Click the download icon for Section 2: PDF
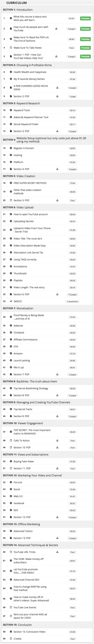The height and width of the screenshot is (644, 94). point(57,96)
